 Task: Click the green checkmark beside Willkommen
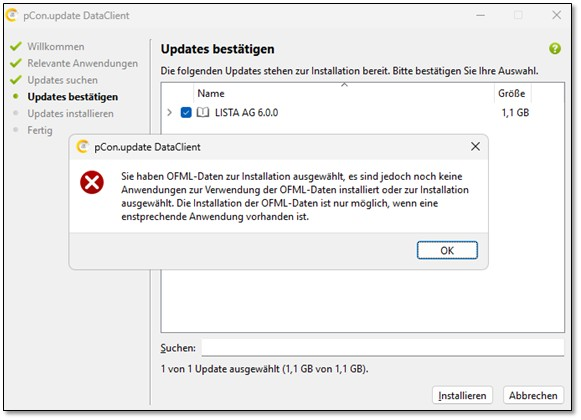[x=16, y=47]
